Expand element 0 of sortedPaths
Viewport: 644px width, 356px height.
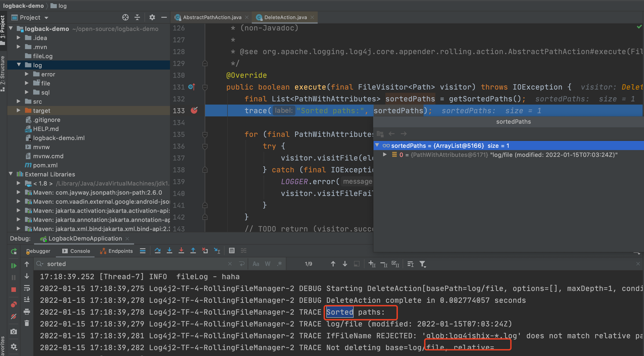pyautogui.click(x=385, y=155)
